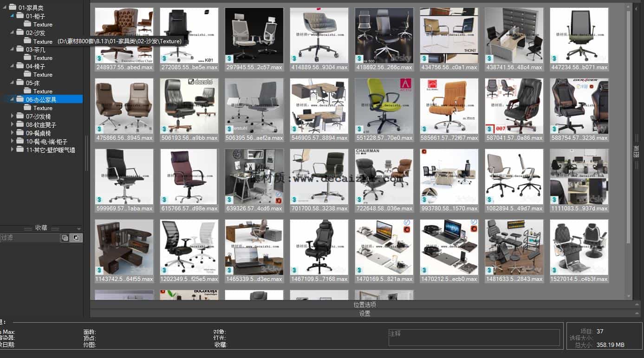The width and height of the screenshot is (644, 358).
Task: Toggle the highlighted right filter-mode button
Action: tap(76, 238)
